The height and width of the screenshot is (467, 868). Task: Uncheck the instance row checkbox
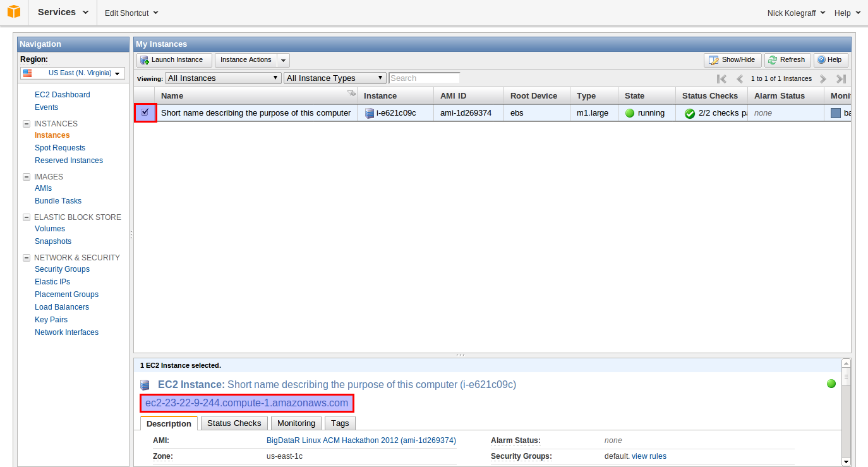[145, 112]
